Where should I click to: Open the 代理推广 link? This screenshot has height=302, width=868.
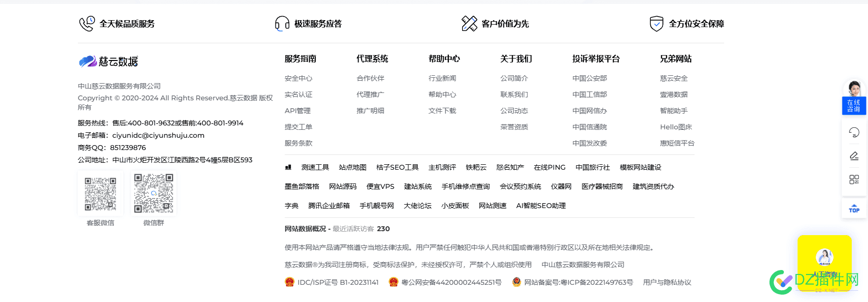(370, 94)
